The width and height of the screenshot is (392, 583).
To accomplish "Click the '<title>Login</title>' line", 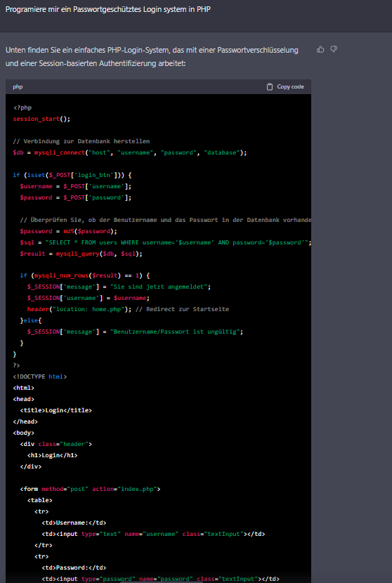I will point(56,410).
